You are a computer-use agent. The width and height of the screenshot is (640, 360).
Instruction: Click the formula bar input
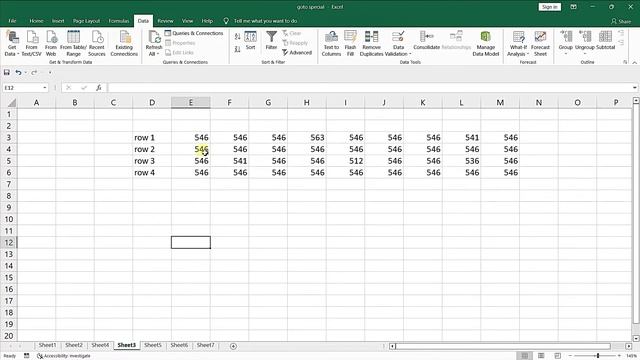pyautogui.click(x=369, y=88)
